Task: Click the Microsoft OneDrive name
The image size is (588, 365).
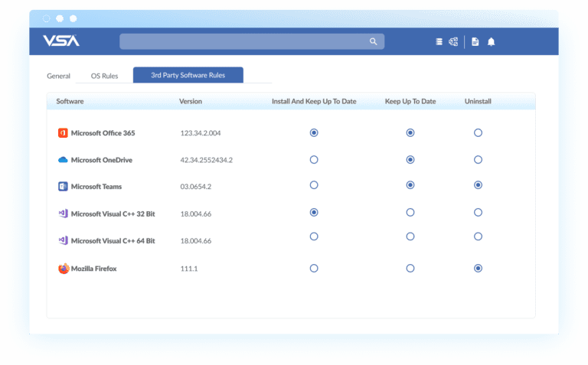Action: [102, 160]
